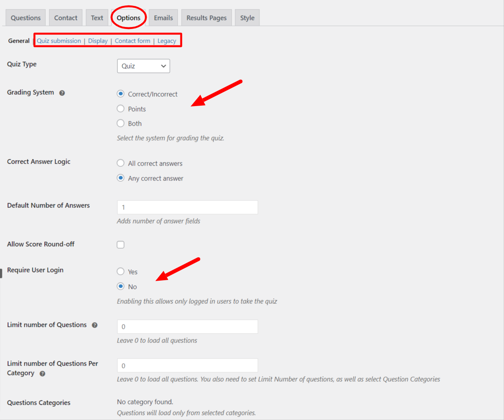Focus the Limit number of Questions input
Screen dimensions: 504x420
187,327
